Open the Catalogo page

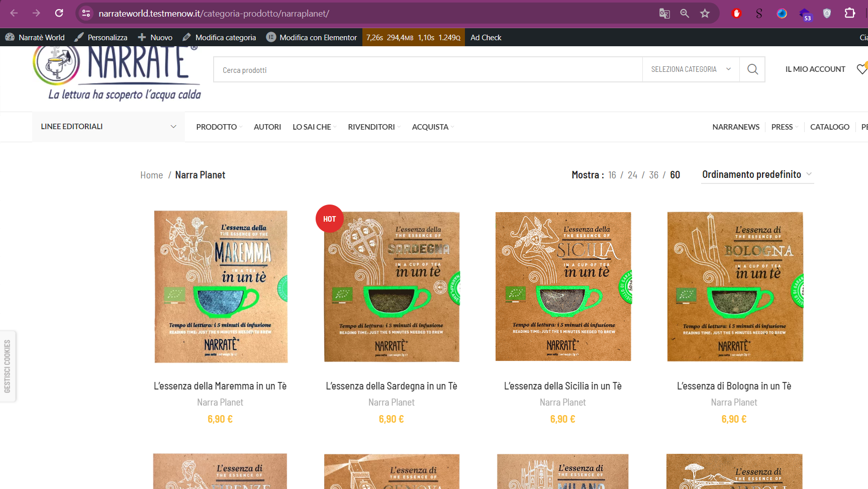click(830, 127)
